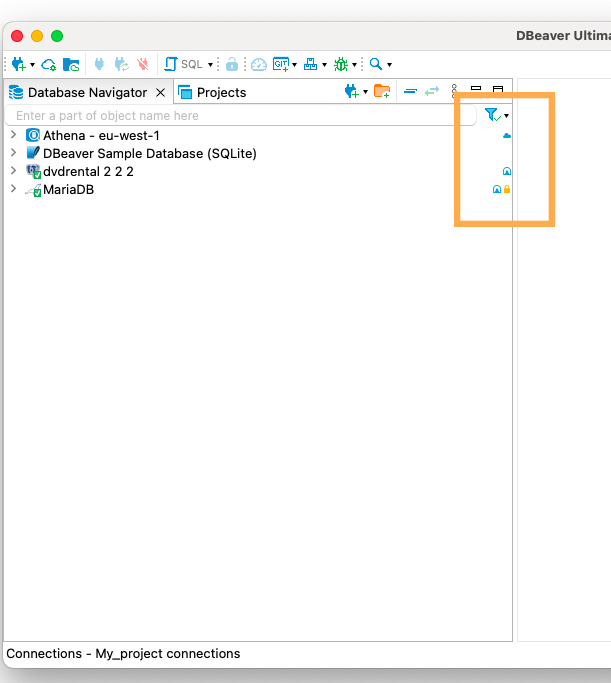Expand the dvdrental 2 2 2 connection
Screen dimensions: 611x683
pyautogui.click(x=14, y=170)
